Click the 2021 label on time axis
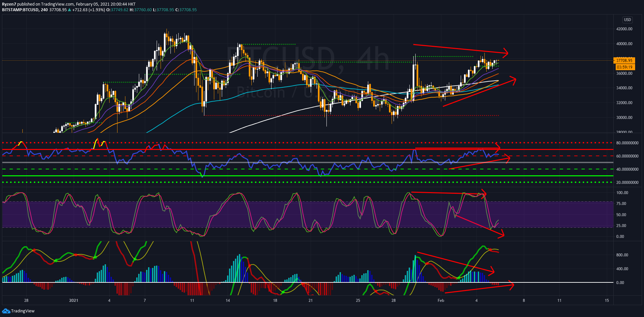 (74, 301)
